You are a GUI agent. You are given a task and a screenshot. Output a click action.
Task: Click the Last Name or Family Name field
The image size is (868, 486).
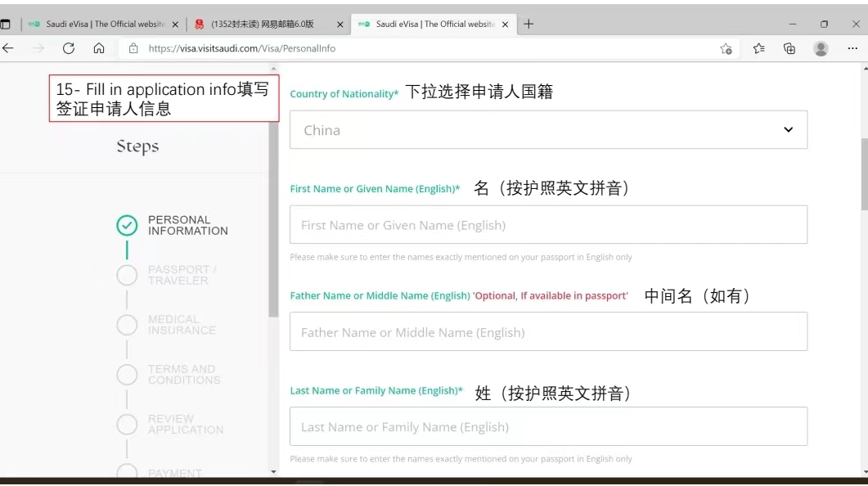coord(549,426)
